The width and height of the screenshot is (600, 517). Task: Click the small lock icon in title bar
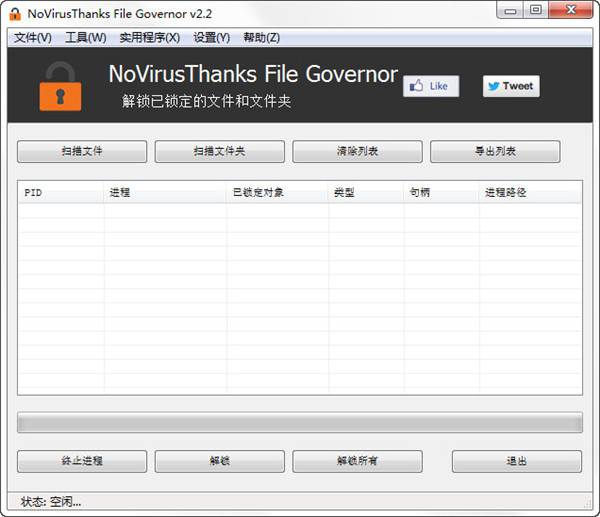point(15,14)
